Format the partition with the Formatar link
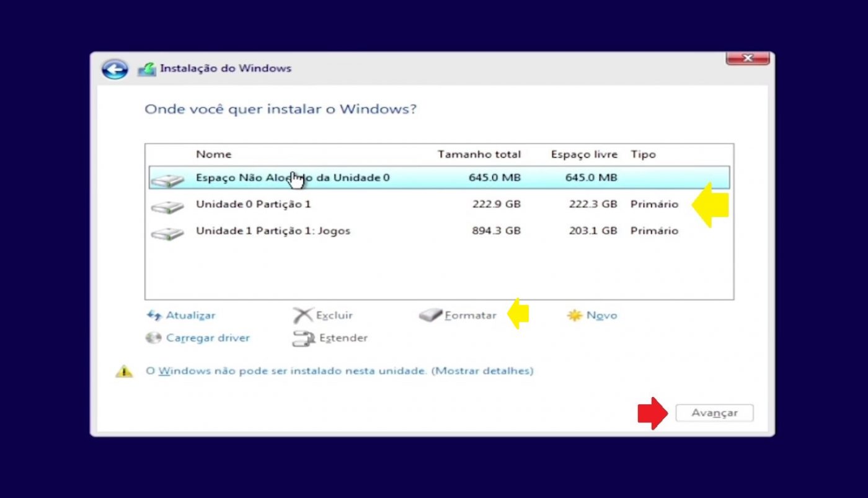The image size is (868, 498). click(x=471, y=316)
